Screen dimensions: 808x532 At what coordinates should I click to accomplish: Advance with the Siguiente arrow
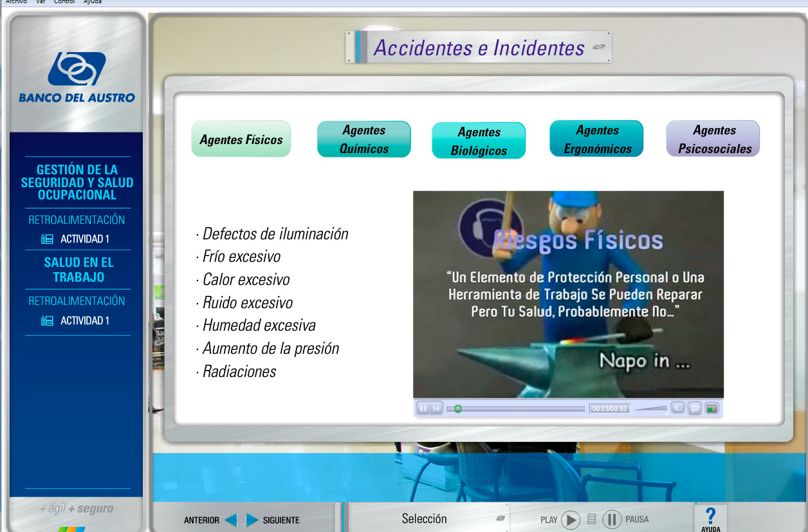[252, 520]
